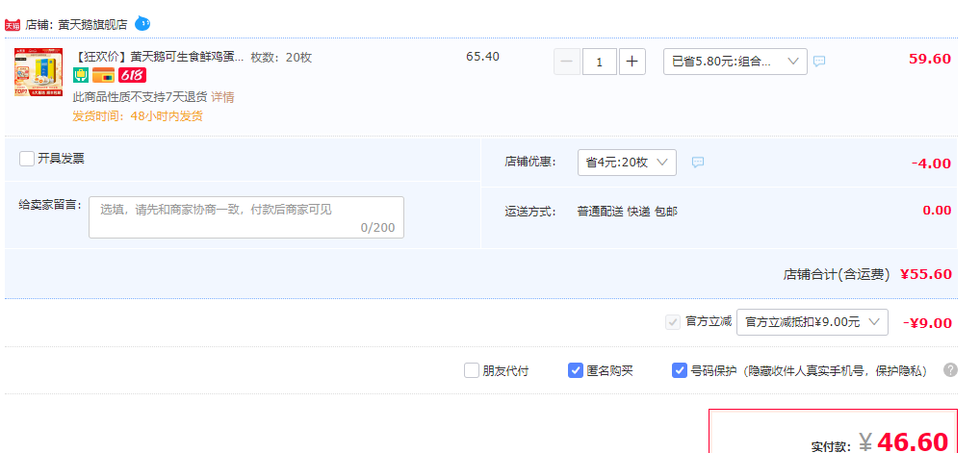Click the store total ¥55.60

[926, 274]
